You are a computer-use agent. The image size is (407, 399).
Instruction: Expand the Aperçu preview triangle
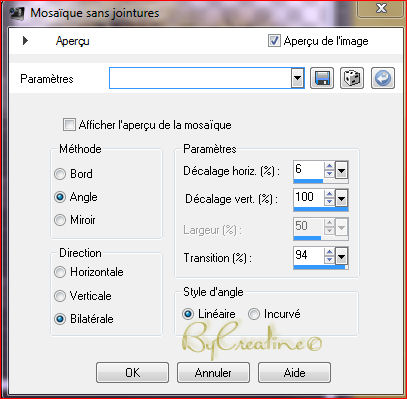(25, 41)
